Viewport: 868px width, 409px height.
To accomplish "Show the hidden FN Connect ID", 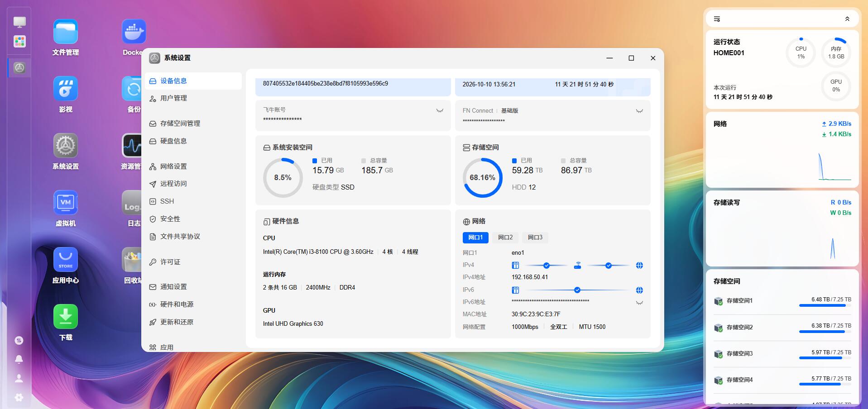I will 639,111.
